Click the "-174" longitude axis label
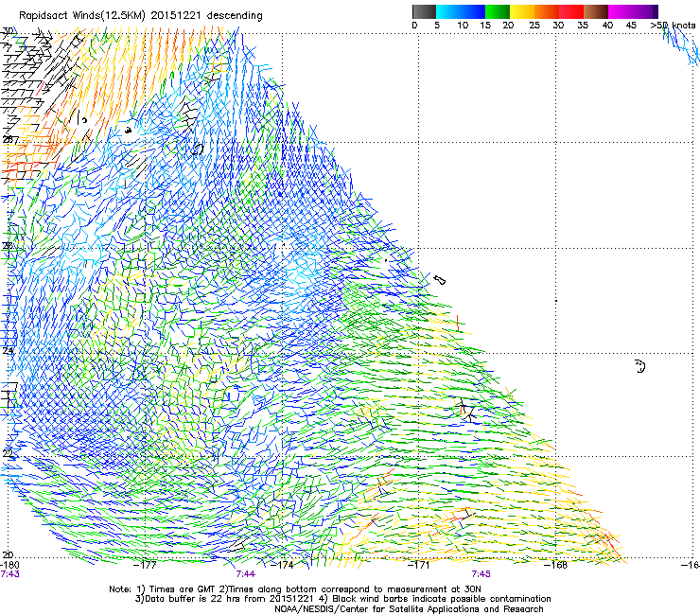 282,565
